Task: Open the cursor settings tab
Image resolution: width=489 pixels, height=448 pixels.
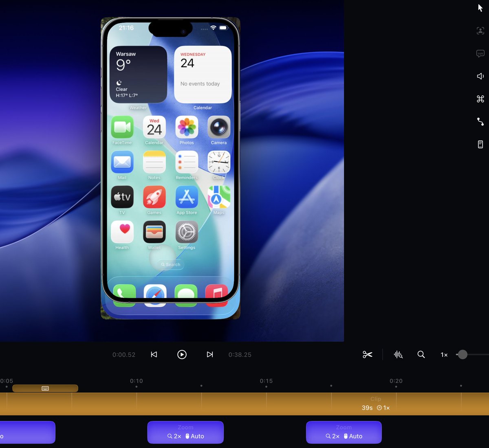Action: (480, 8)
